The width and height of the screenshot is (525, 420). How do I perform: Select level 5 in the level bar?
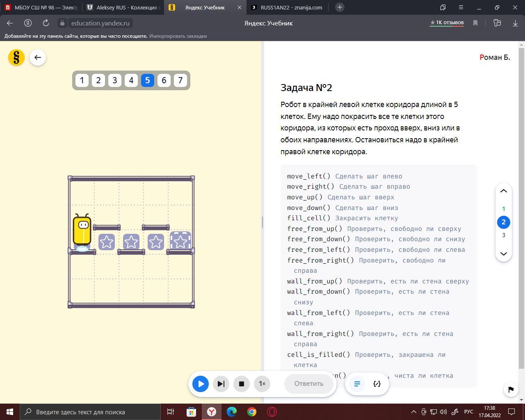click(148, 80)
